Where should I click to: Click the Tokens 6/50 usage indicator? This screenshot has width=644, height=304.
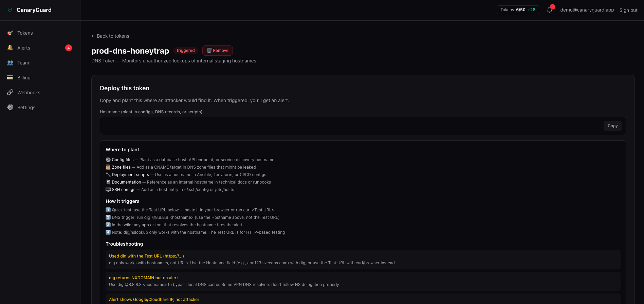(x=518, y=10)
